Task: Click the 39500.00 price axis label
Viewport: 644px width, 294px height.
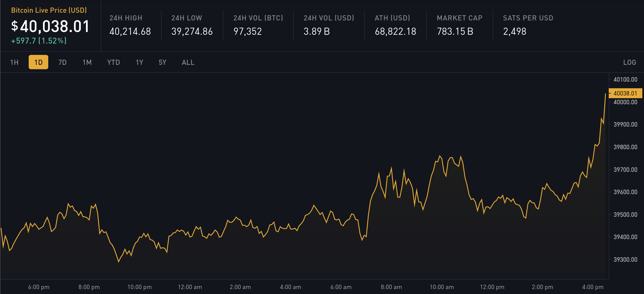Action: point(625,215)
